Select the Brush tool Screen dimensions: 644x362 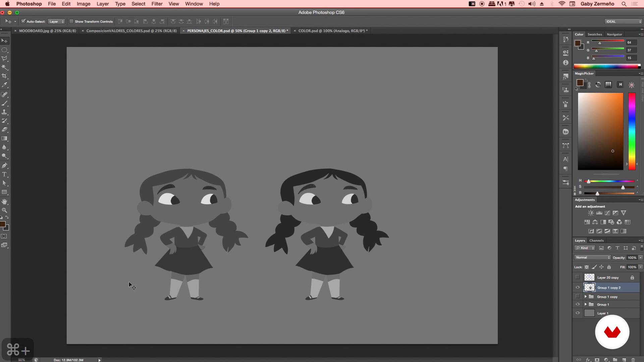click(5, 103)
